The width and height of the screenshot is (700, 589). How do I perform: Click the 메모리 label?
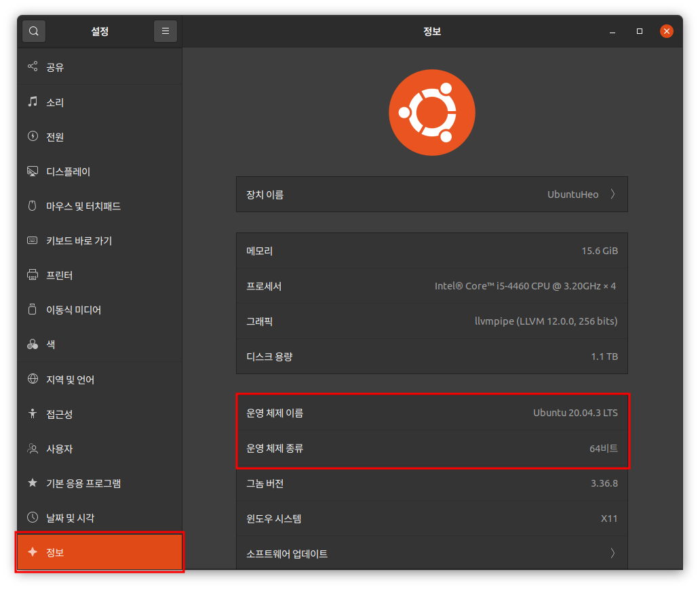click(259, 251)
